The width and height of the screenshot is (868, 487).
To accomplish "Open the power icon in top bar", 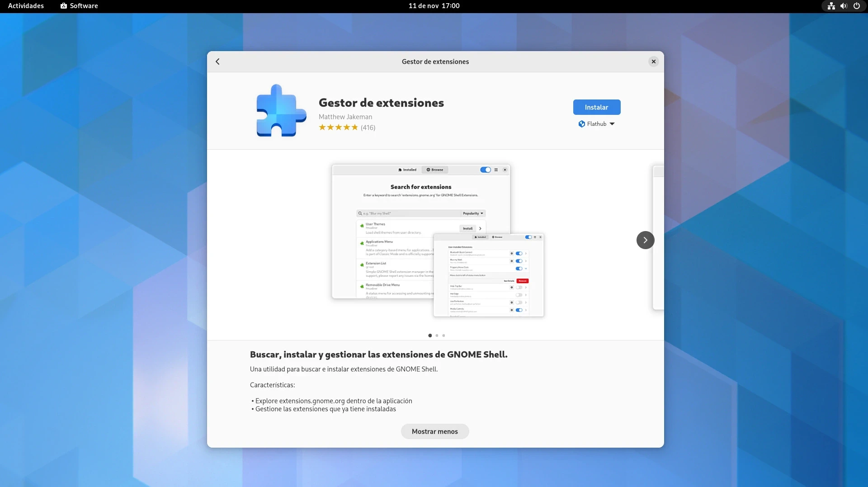I will coord(856,6).
